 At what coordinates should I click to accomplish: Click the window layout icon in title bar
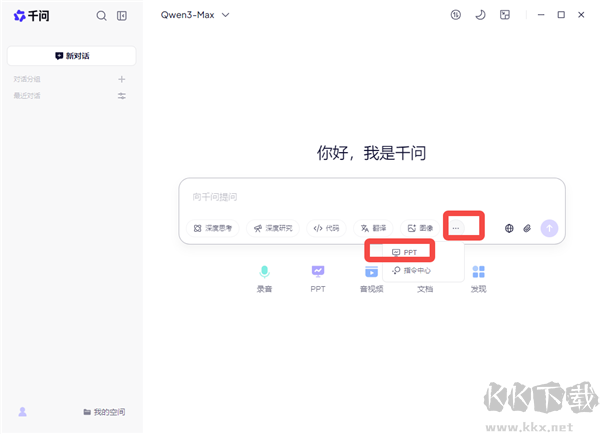point(505,15)
